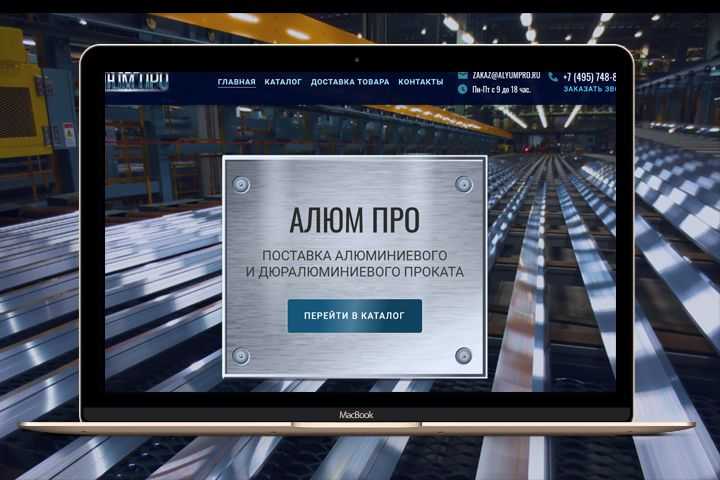Click the envelope email icon
This screenshot has width=720, height=480.
(x=463, y=75)
